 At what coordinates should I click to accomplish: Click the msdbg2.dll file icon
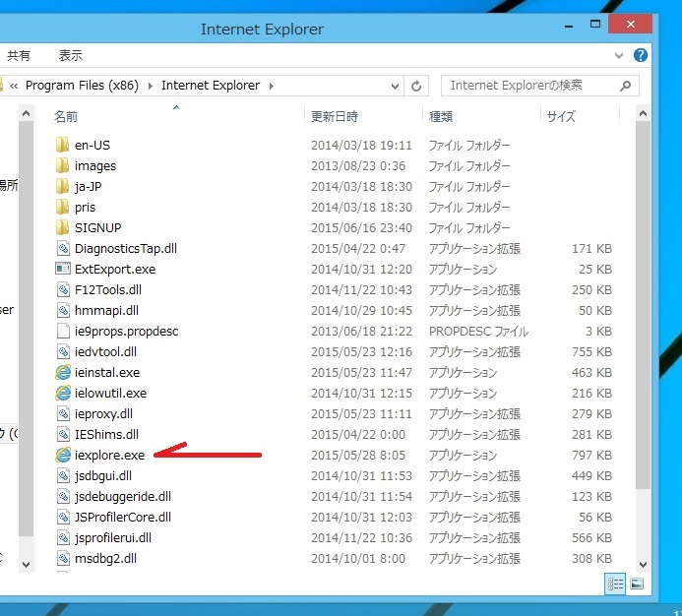coord(63,558)
